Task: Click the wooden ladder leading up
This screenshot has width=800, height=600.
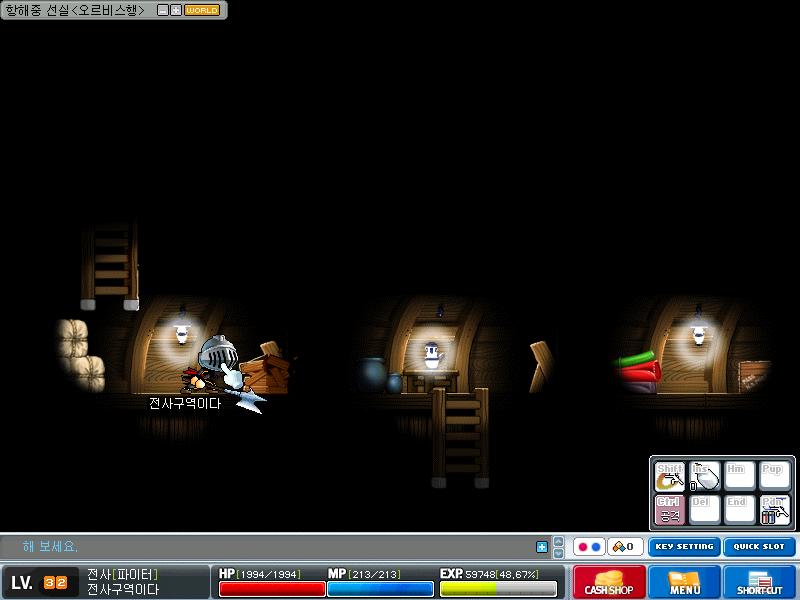Action: pyautogui.click(x=110, y=265)
